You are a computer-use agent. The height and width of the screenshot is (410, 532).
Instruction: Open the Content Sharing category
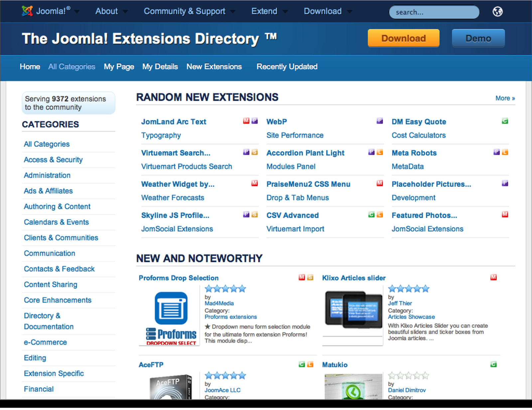[51, 285]
